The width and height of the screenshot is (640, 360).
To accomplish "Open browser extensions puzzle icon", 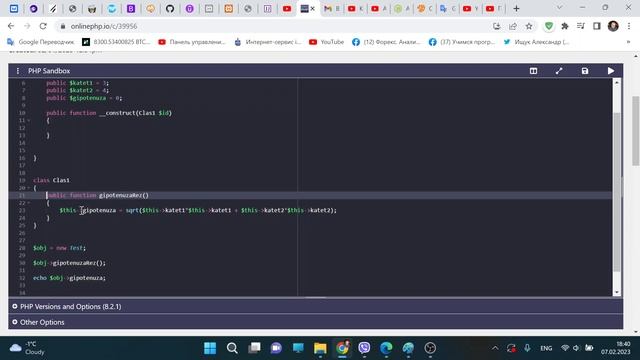I will coord(565,26).
